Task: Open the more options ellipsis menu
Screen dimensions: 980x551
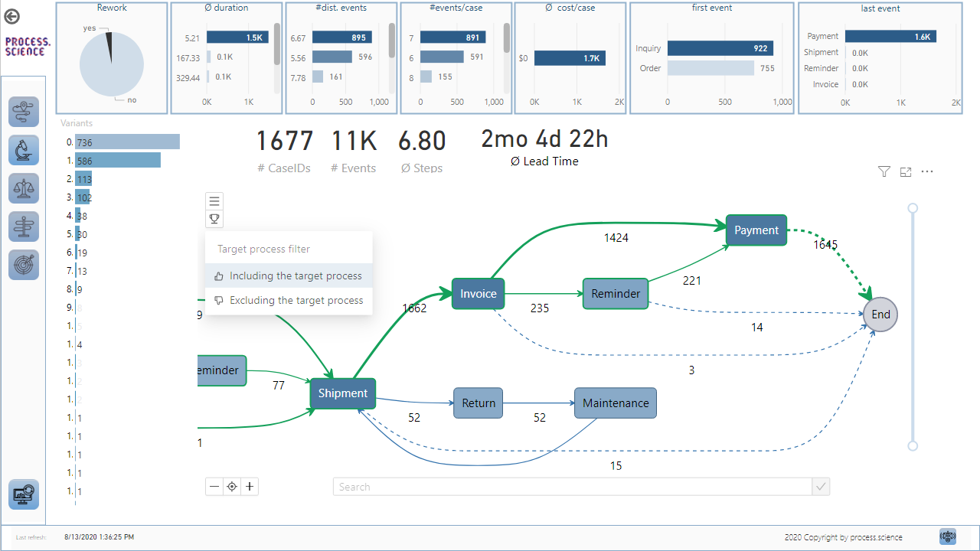Action: (927, 171)
